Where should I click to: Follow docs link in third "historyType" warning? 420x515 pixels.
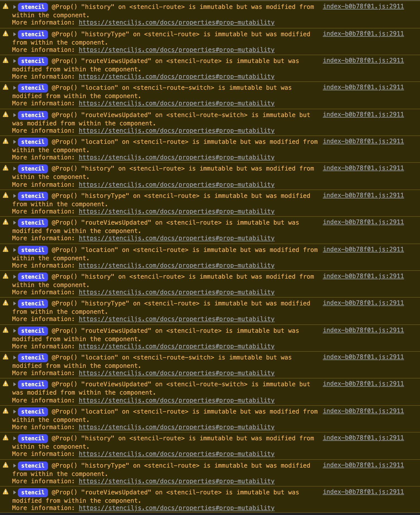177,319
